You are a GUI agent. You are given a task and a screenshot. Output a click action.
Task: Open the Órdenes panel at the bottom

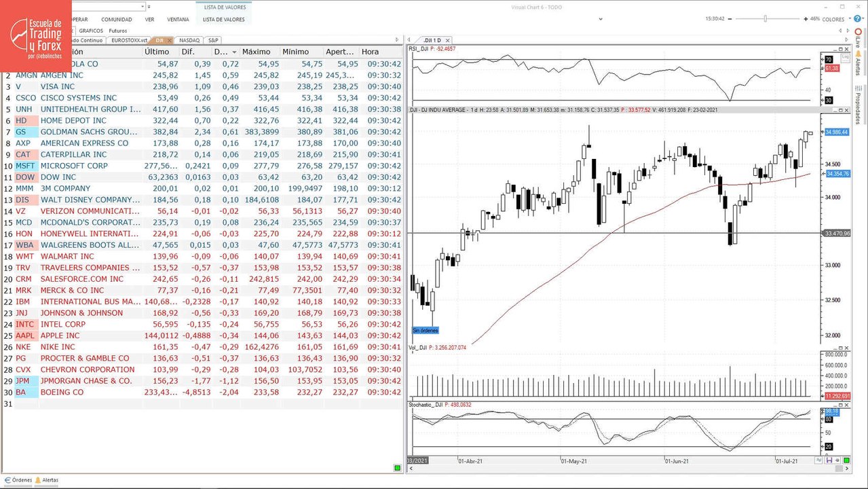[x=17, y=480]
